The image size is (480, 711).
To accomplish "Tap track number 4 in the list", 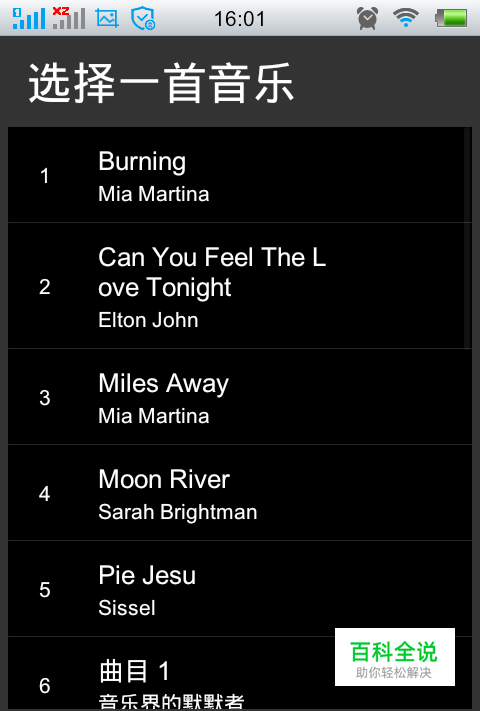I will (x=44, y=493).
